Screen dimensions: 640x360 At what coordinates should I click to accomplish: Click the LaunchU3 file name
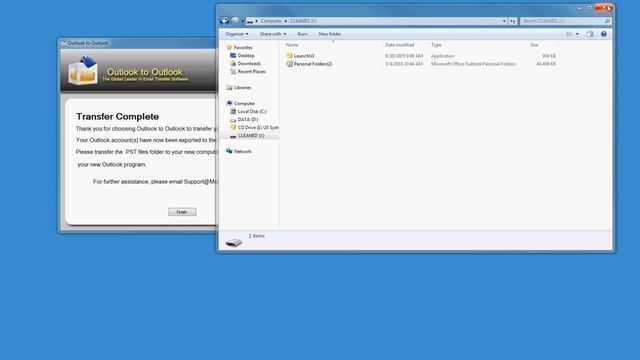pyautogui.click(x=304, y=56)
